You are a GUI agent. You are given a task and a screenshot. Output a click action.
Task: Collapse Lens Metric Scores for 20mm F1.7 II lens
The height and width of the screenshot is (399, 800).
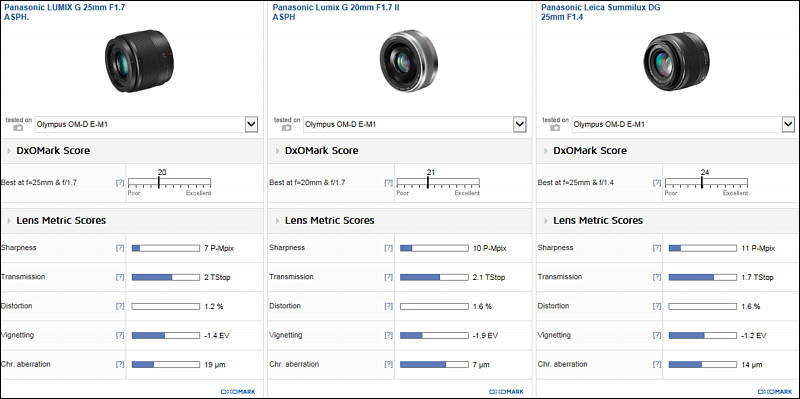(278, 221)
